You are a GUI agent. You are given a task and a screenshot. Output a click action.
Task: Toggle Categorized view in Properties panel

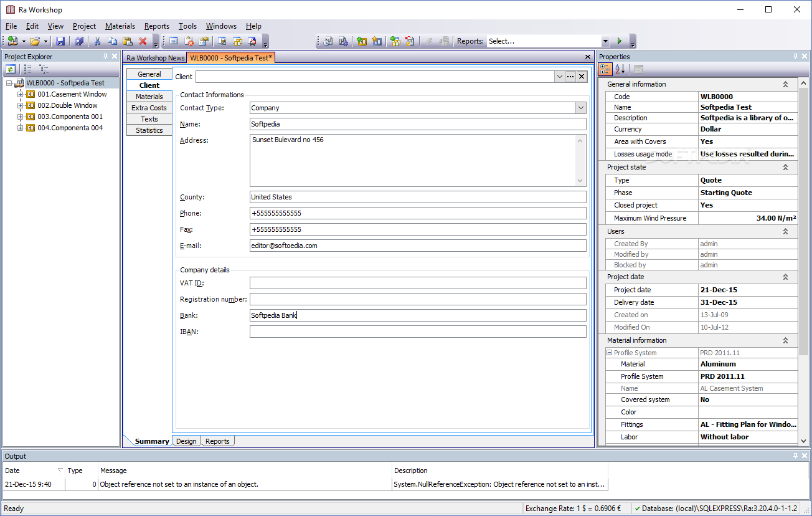(x=605, y=69)
